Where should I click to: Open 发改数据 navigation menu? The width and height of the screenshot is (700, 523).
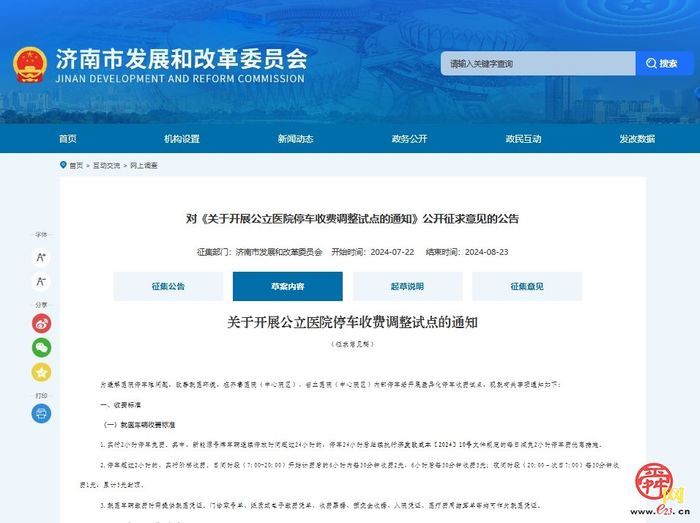(x=637, y=139)
